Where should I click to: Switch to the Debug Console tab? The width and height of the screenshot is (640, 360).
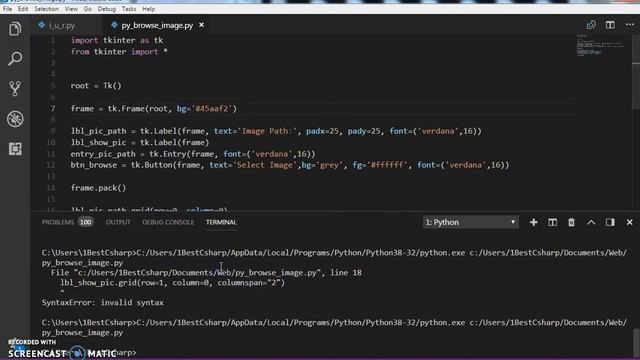(168, 222)
